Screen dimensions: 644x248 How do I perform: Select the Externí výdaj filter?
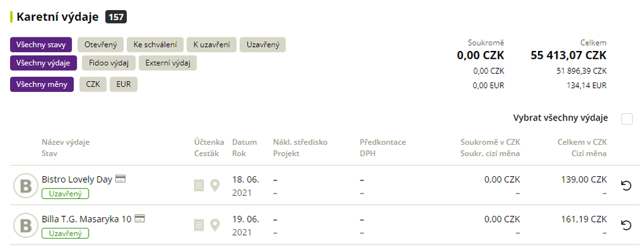pos(168,63)
